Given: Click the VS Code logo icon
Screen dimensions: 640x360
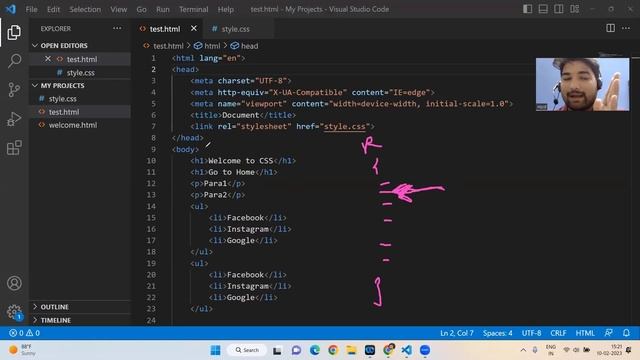Looking at the screenshot, I should pos(11,9).
